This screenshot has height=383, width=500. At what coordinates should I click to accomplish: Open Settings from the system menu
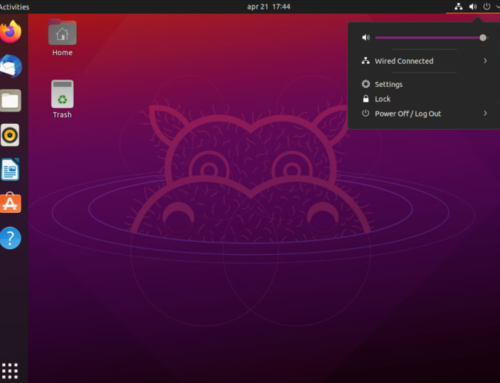(x=424, y=84)
